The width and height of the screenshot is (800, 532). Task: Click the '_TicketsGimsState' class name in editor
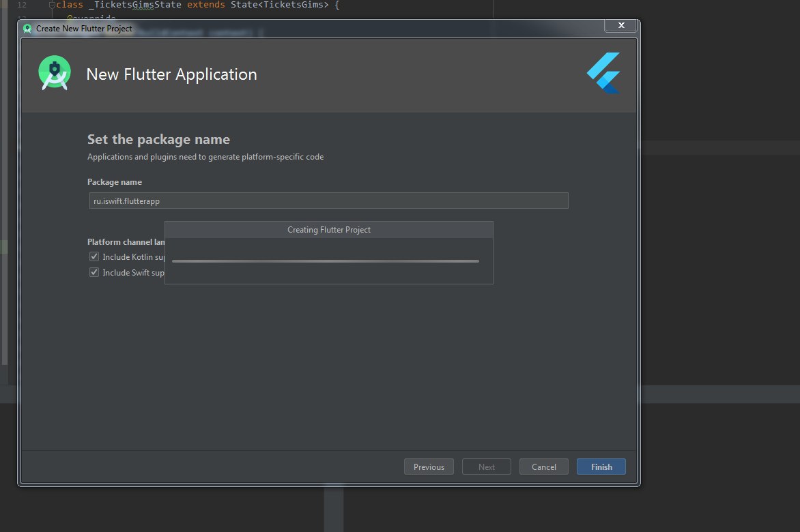click(135, 5)
